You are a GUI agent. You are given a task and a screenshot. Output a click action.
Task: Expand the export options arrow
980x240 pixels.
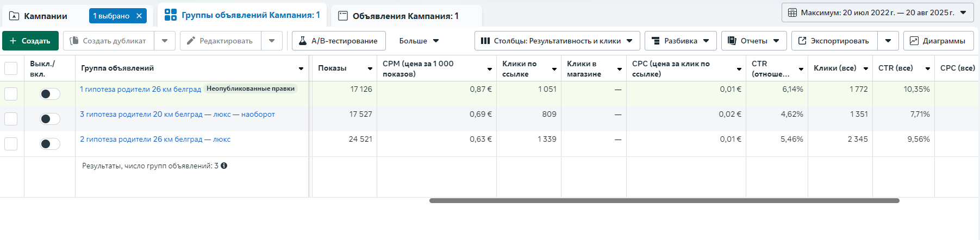point(888,41)
